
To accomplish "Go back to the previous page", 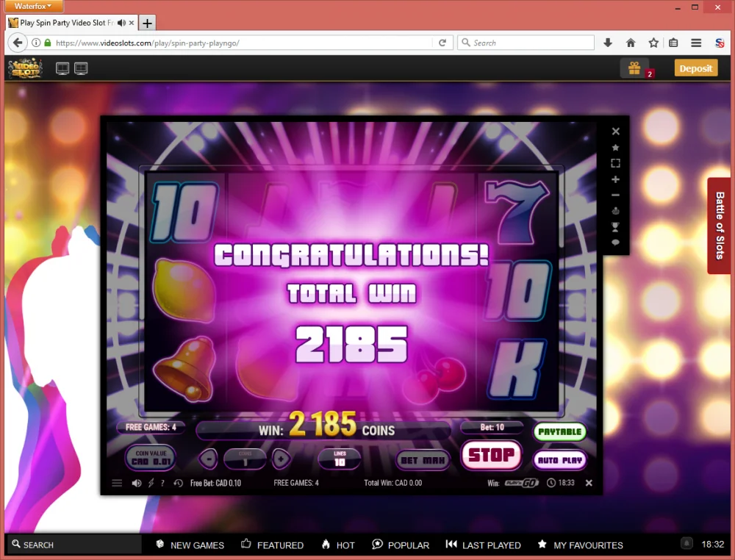I will pos(18,43).
